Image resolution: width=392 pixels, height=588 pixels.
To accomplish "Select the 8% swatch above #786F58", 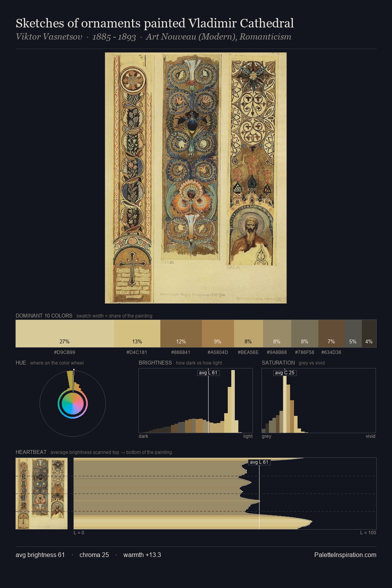I will coord(305,334).
